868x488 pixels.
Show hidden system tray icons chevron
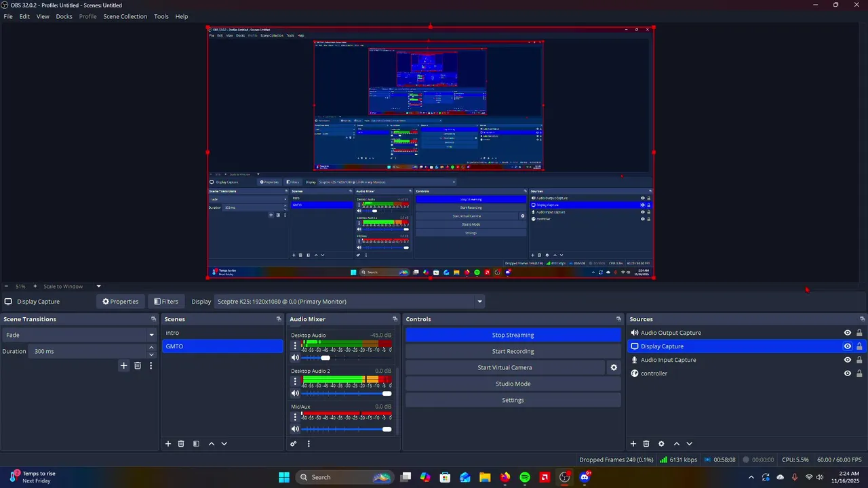[751, 477]
